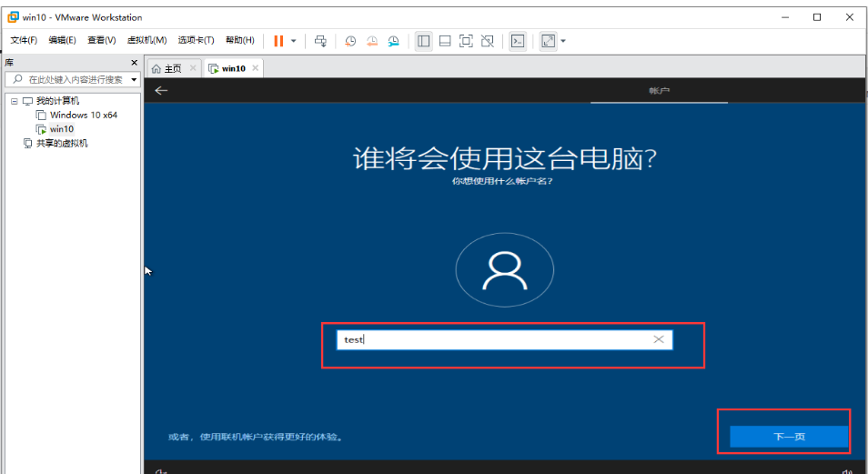The height and width of the screenshot is (474, 868).
Task: Minimize the VMware Workstation window
Action: coord(785,17)
